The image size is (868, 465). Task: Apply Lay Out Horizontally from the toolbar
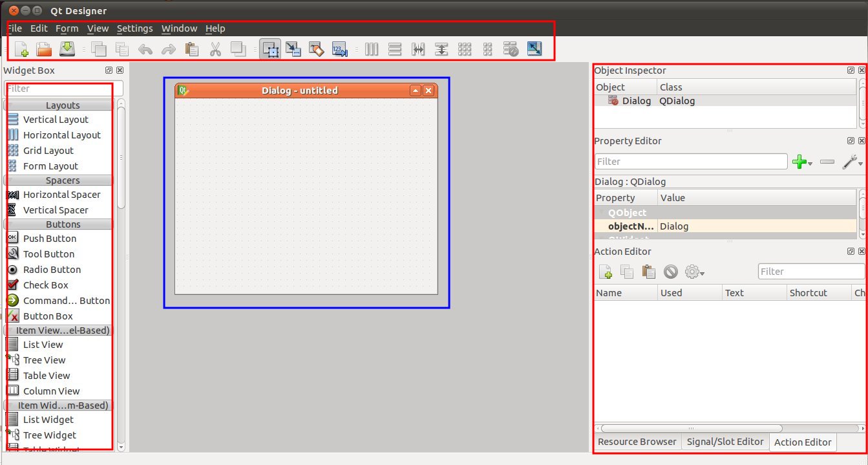pyautogui.click(x=372, y=49)
